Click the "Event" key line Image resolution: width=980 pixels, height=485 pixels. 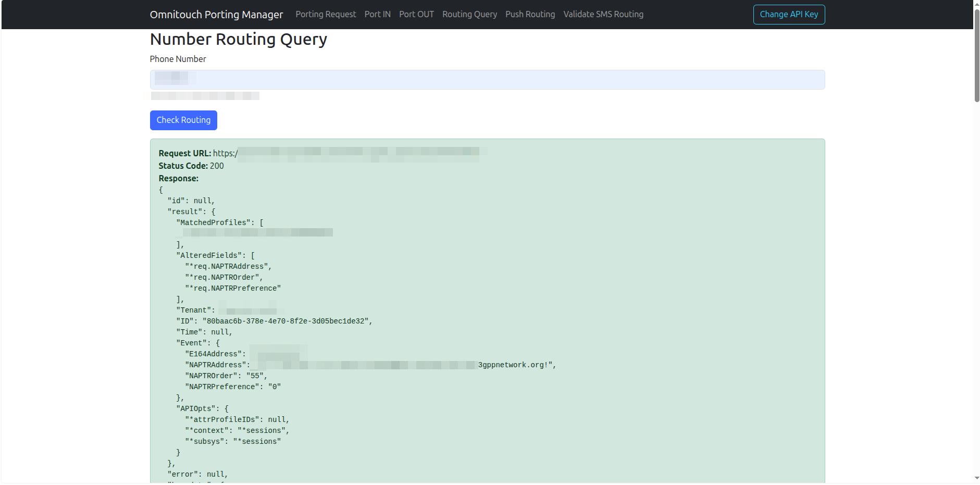coord(198,343)
